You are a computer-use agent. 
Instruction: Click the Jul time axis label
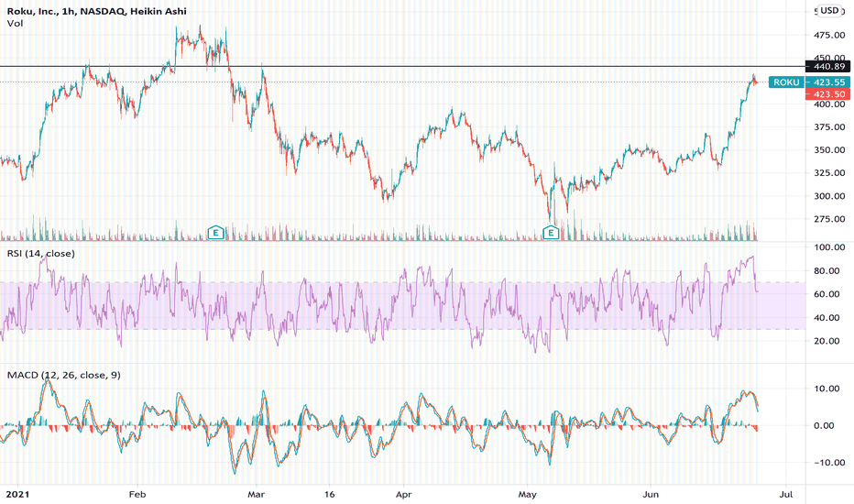point(786,495)
